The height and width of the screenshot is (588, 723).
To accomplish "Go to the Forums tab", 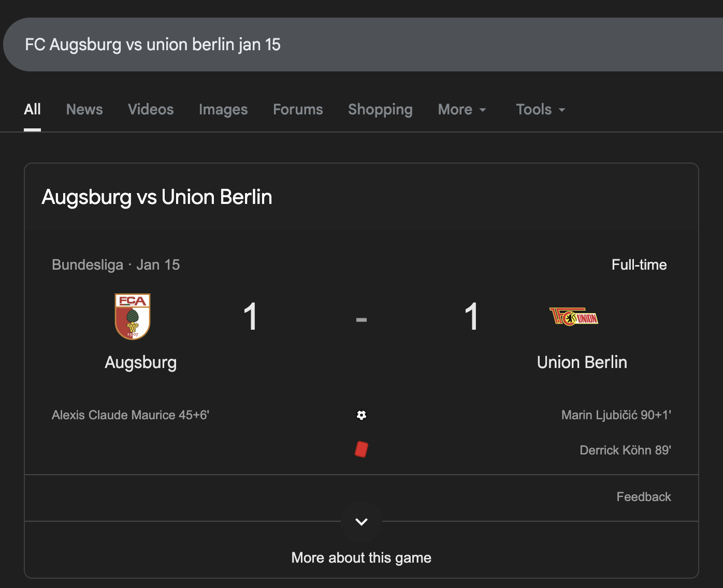I will (x=298, y=110).
